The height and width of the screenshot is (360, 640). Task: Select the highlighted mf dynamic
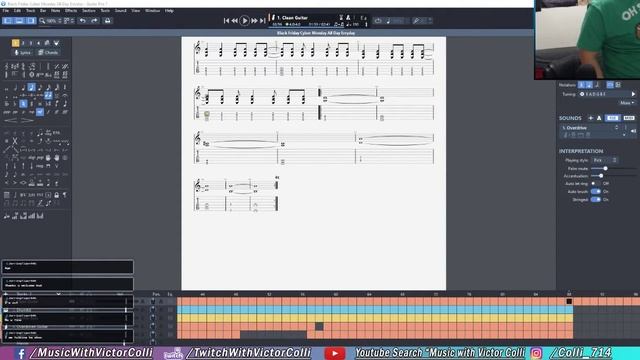40,112
